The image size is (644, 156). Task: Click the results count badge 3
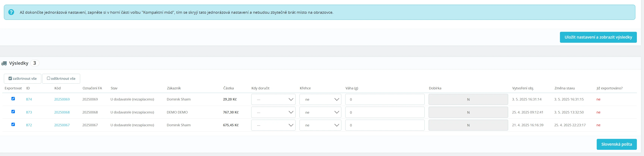35,63
